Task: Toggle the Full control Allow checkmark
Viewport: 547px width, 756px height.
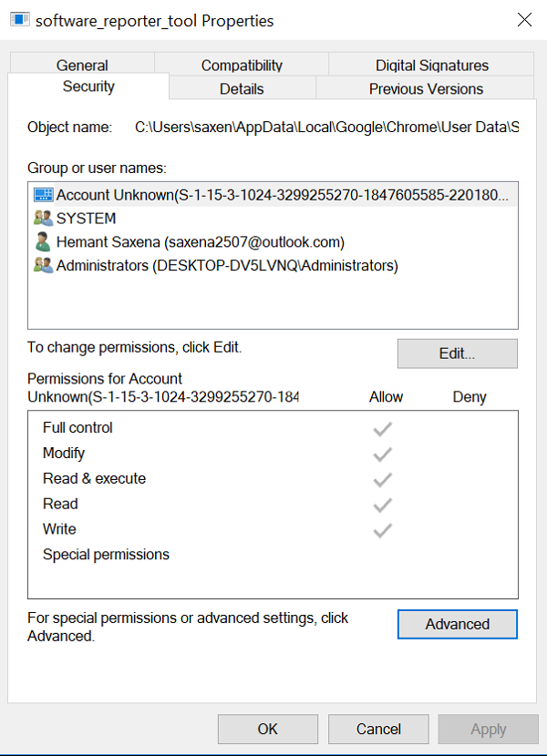Action: [383, 428]
